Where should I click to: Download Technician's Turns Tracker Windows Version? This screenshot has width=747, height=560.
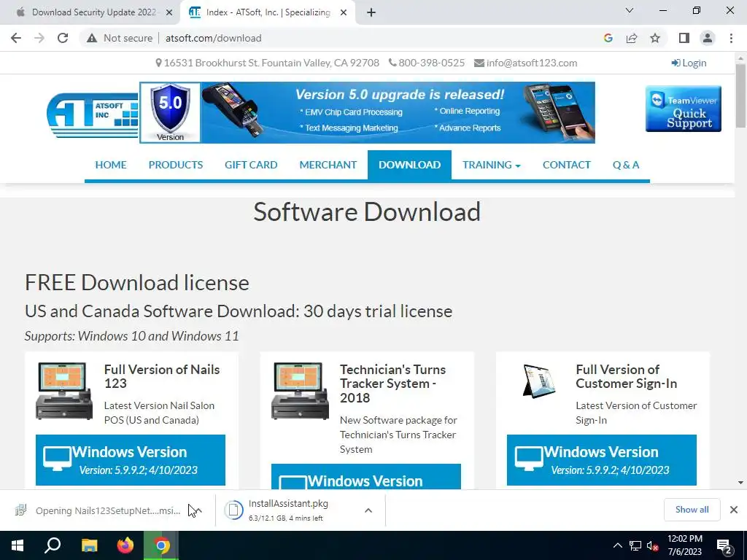[366, 477]
